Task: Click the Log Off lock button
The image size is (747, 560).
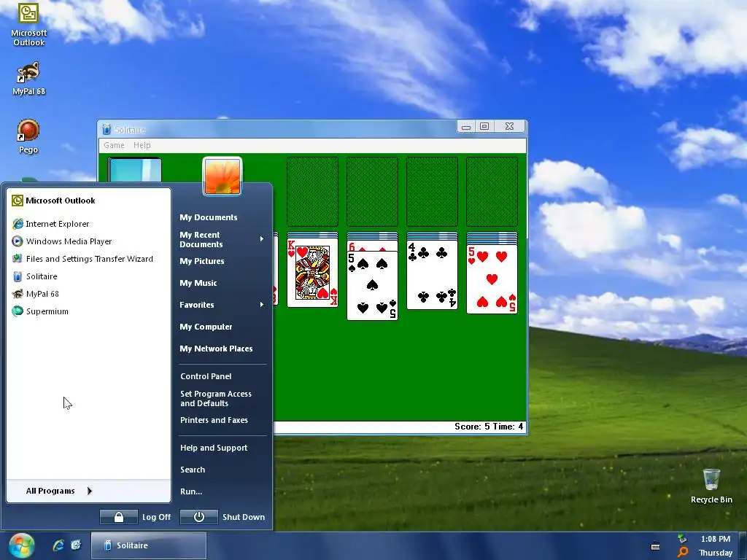Action: click(x=119, y=517)
